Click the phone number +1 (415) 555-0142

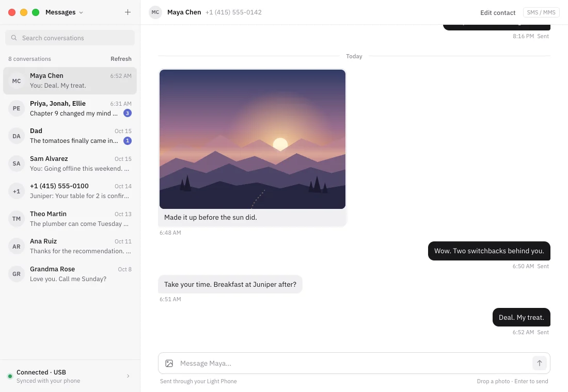pyautogui.click(x=233, y=12)
